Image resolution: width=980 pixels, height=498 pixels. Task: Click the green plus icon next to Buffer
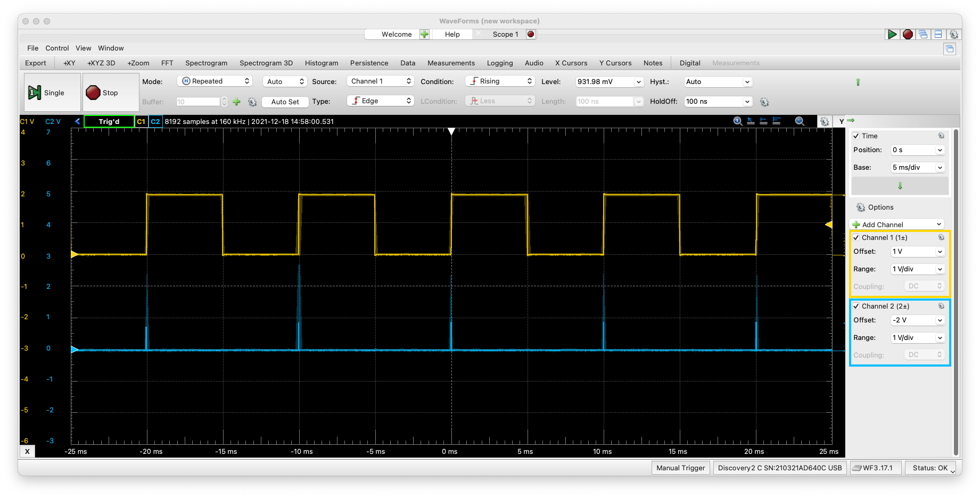[237, 102]
